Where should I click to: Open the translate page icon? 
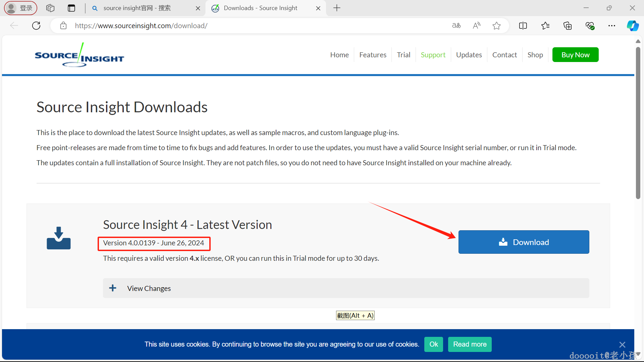[x=456, y=26]
